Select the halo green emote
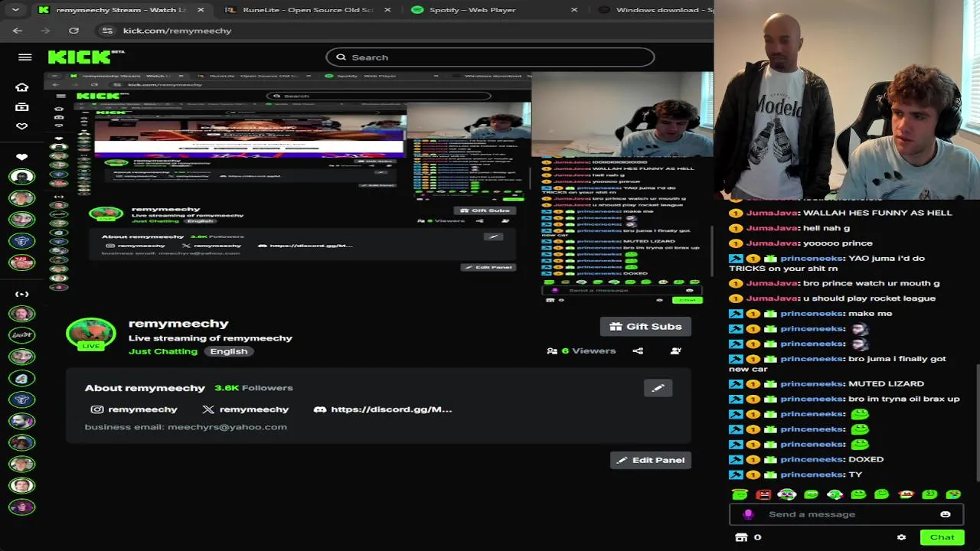Viewport: 980px width, 551px height. coord(740,495)
